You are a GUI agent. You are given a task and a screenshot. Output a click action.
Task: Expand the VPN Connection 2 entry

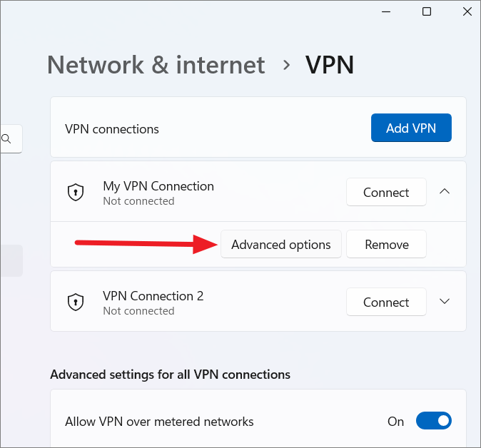click(445, 302)
